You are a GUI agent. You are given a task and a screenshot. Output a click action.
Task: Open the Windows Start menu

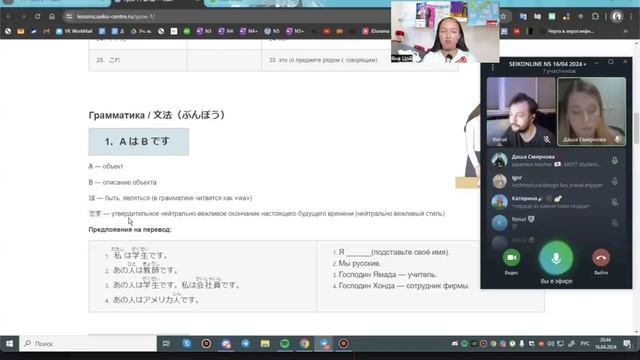pos(9,344)
